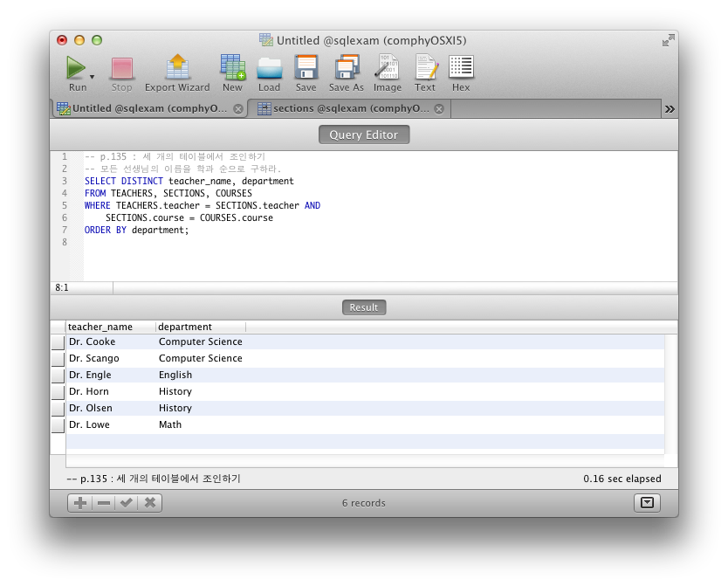Select row marker for Dr. Engle
The width and height of the screenshot is (728, 586).
(x=58, y=376)
